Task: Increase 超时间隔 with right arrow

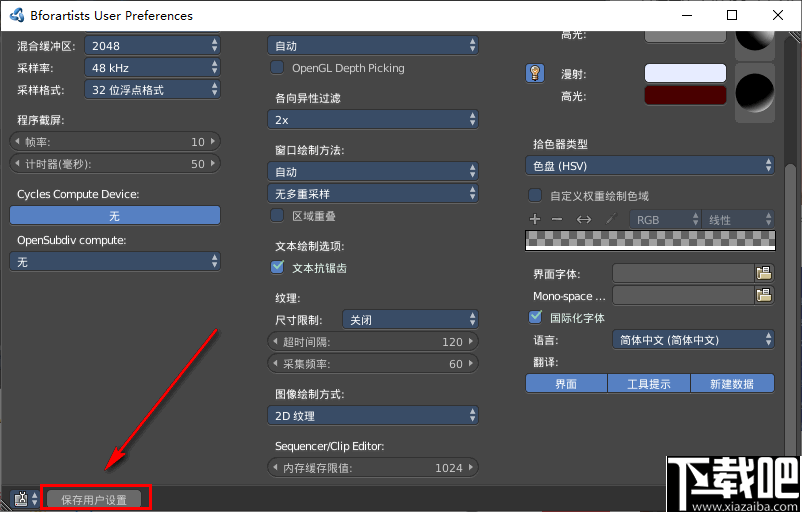Action: (471, 341)
